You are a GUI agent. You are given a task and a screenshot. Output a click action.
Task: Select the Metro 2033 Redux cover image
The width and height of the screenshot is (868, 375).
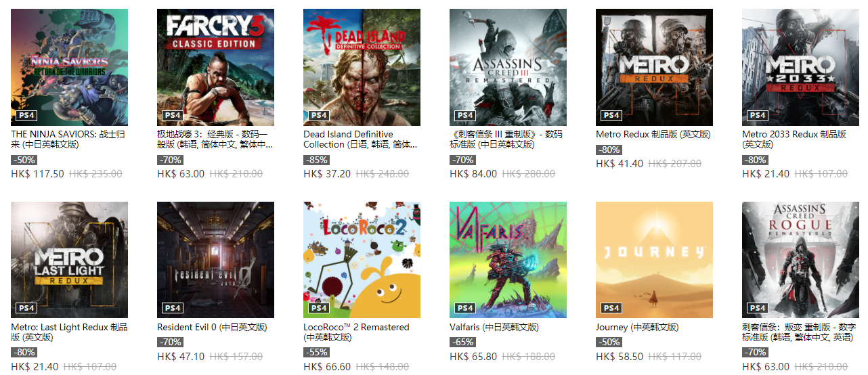tap(800, 67)
